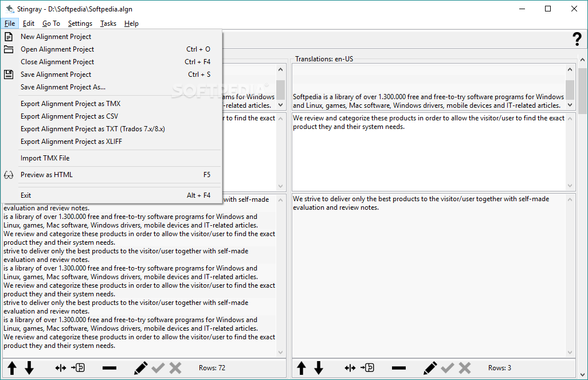Close the File menu via File header
The height and width of the screenshot is (380, 588).
coord(10,23)
